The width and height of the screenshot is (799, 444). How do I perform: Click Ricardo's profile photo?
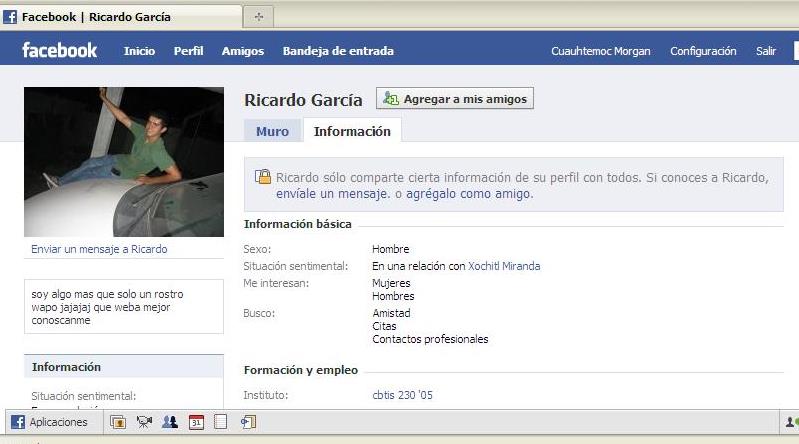pyautogui.click(x=123, y=161)
